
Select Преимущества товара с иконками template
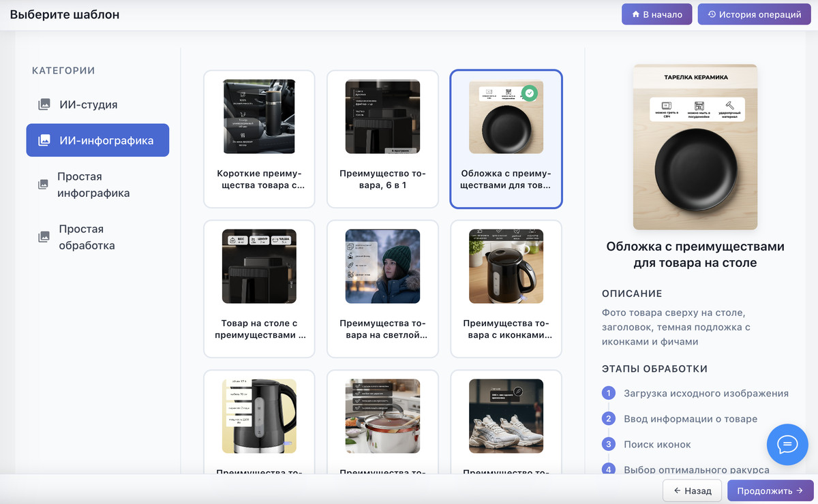point(506,289)
